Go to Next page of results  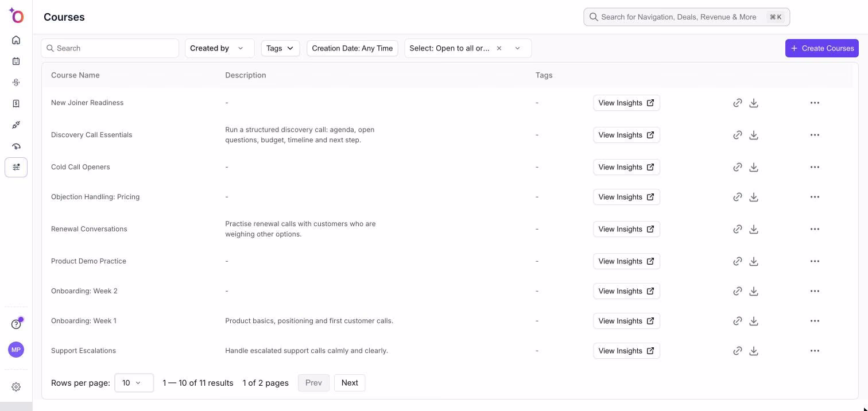pyautogui.click(x=350, y=383)
